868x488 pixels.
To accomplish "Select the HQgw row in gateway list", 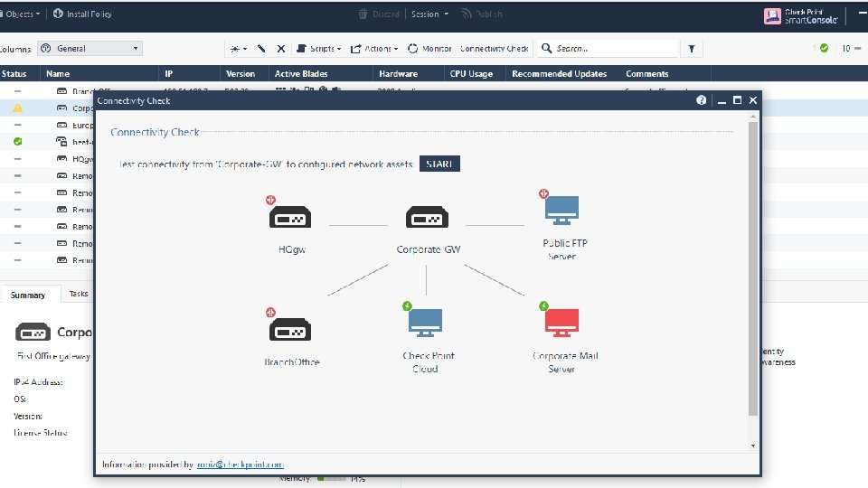I will pos(47,159).
